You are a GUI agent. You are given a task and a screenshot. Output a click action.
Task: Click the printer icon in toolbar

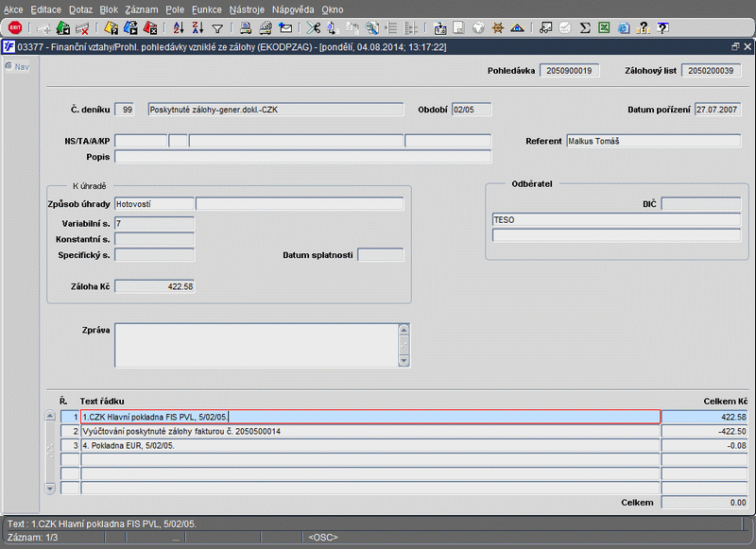[x=245, y=28]
